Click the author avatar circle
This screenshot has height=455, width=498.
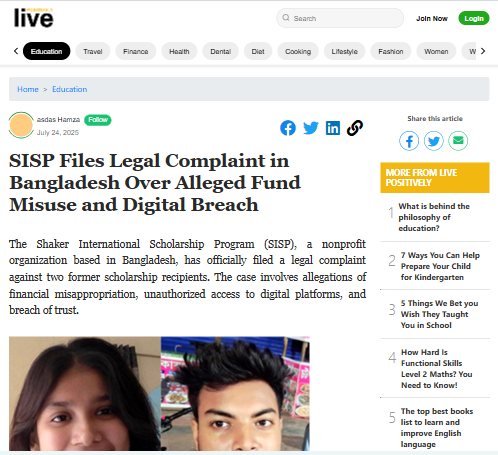pos(21,125)
